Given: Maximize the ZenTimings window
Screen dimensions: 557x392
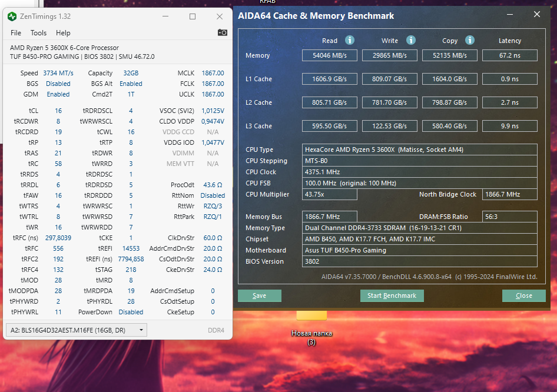Looking at the screenshot, I should pyautogui.click(x=193, y=16).
